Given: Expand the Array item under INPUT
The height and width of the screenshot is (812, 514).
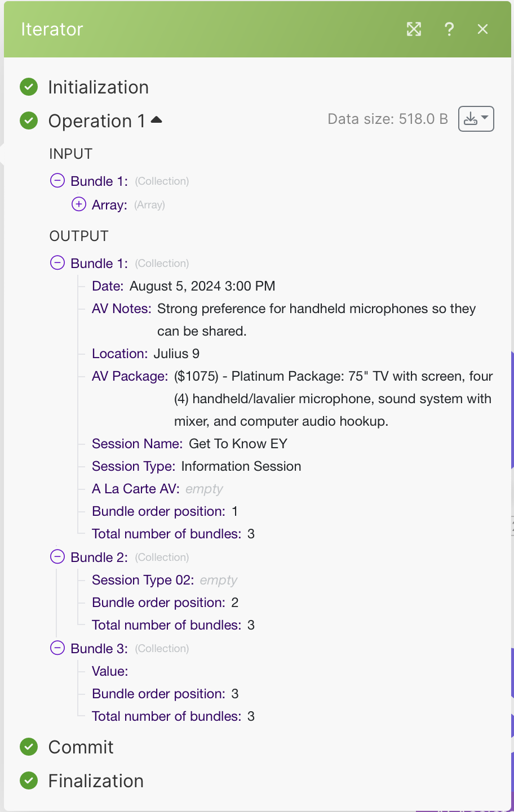Looking at the screenshot, I should tap(79, 204).
